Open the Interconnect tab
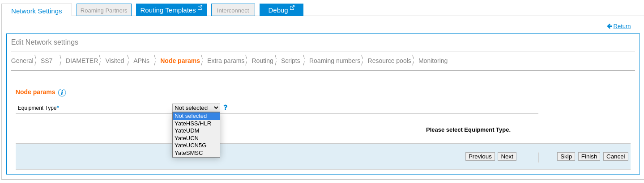 coord(233,10)
